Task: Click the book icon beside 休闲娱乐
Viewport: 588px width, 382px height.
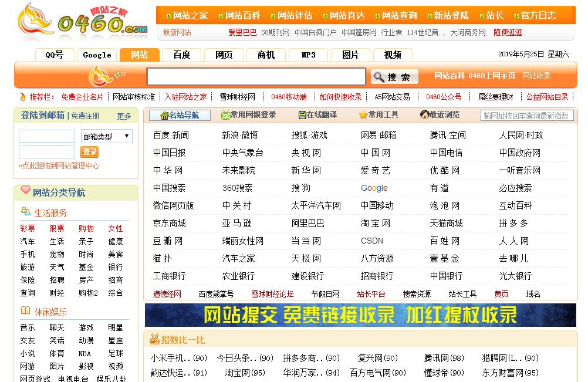Action: tap(25, 311)
